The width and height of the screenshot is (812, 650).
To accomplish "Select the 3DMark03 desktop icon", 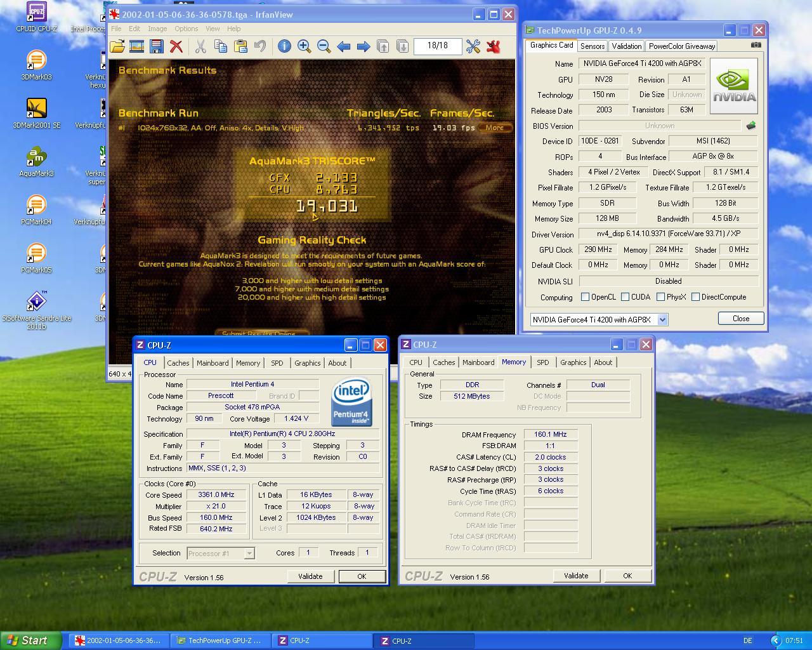I will [36, 65].
